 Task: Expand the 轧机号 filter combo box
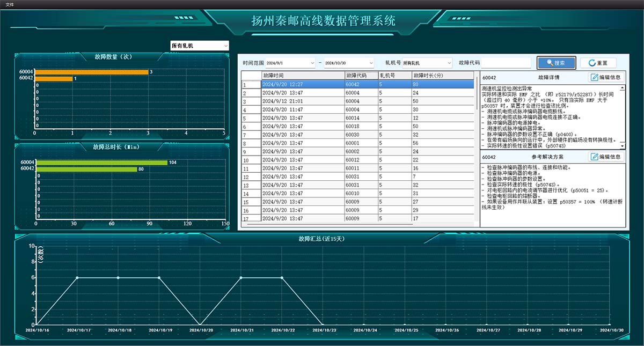428,63
